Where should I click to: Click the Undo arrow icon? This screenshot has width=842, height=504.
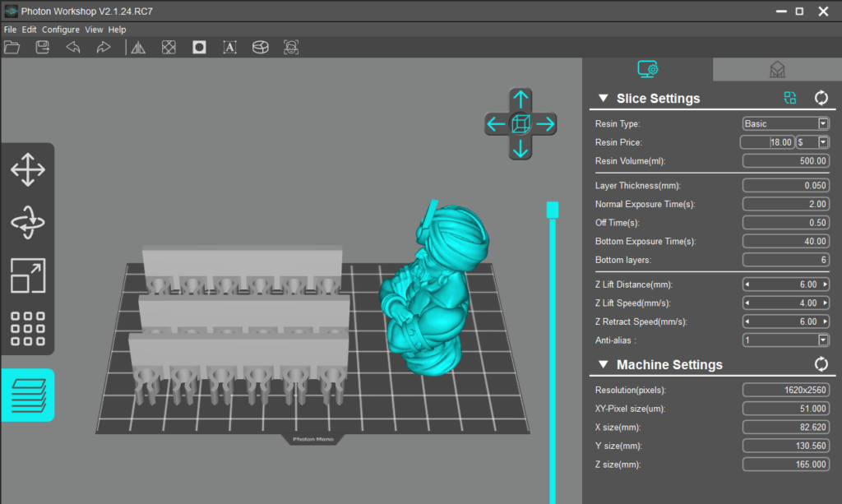[72, 48]
